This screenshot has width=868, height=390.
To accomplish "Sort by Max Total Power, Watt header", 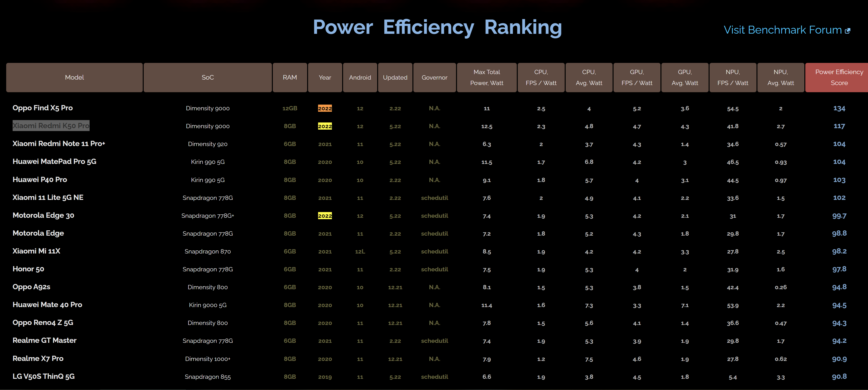I will (x=487, y=77).
